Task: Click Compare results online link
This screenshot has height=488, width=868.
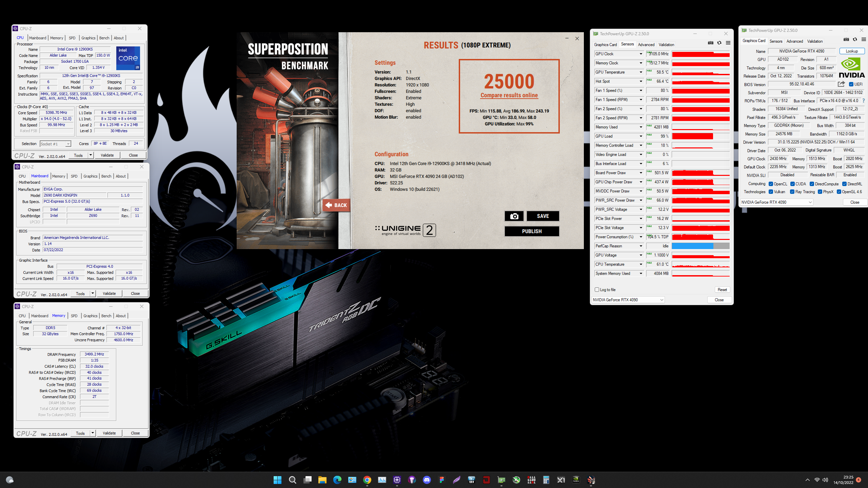Action: pyautogui.click(x=509, y=96)
